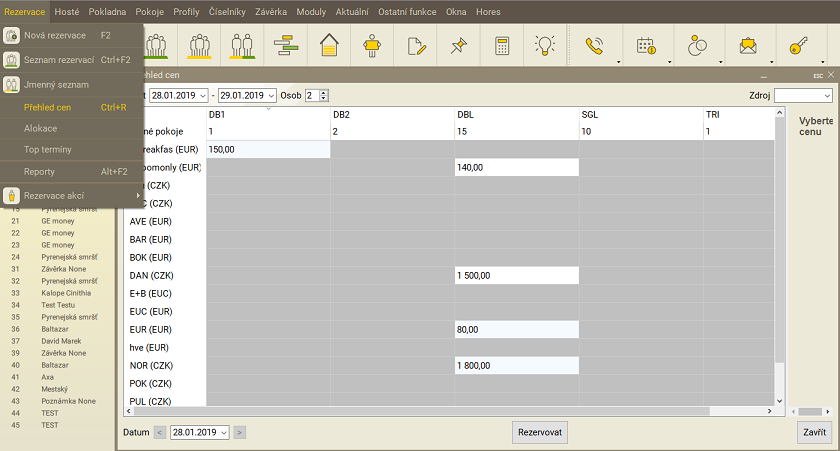Image resolution: width=840 pixels, height=451 pixels.
Task: Choose Reporty in the open menu
Action: tap(40, 172)
